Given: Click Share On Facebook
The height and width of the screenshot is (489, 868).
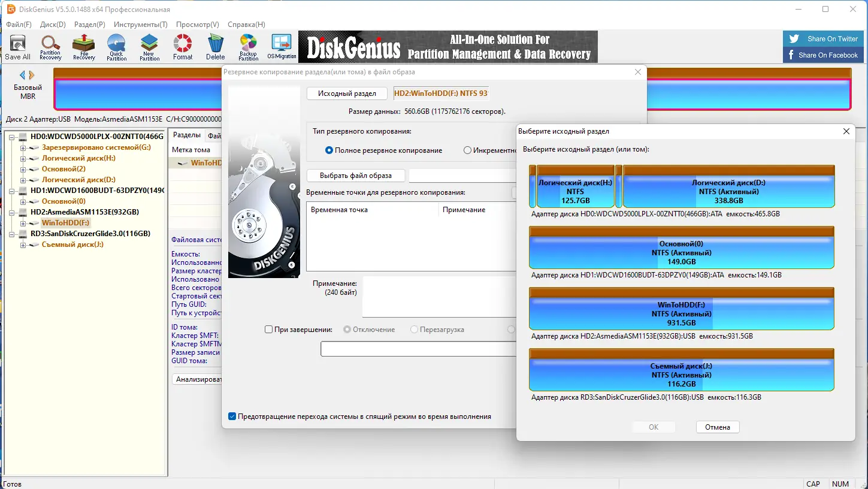Looking at the screenshot, I should coord(824,55).
